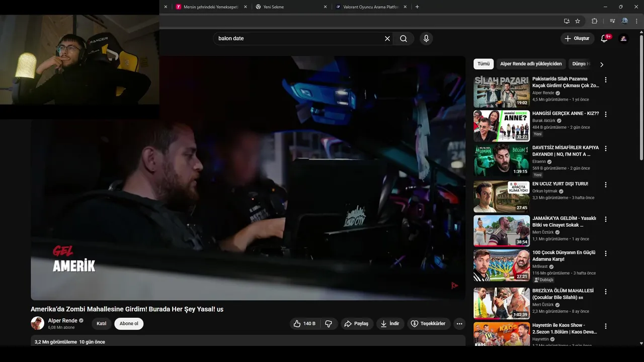The height and width of the screenshot is (362, 644).
Task: Click the Abone ol subscribe button
Action: click(x=129, y=324)
